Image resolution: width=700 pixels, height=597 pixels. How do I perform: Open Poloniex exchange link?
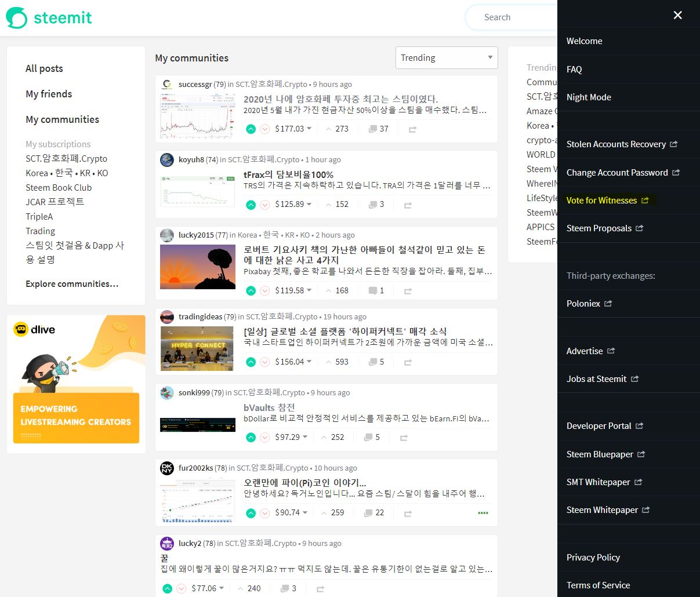pos(589,303)
